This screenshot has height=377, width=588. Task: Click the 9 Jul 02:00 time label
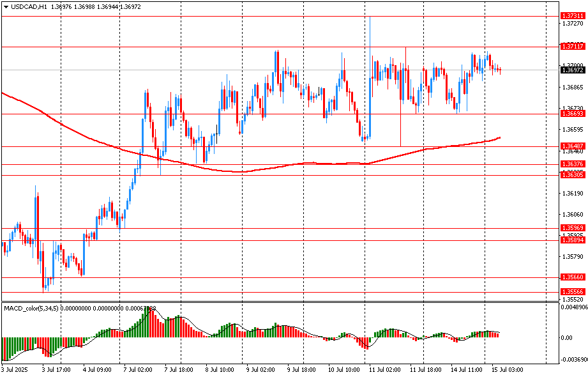click(x=259, y=369)
